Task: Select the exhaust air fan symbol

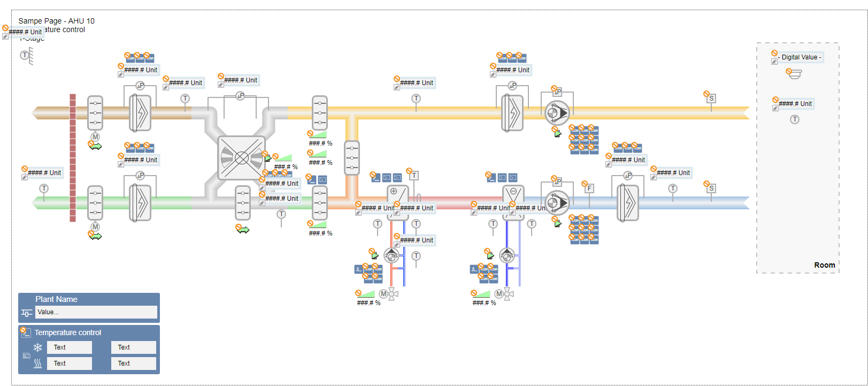Action: (x=557, y=113)
